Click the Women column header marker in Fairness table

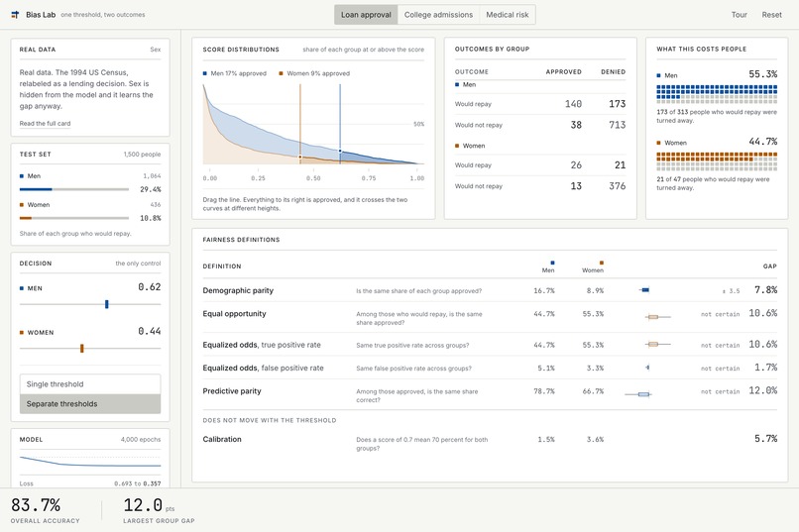602,263
